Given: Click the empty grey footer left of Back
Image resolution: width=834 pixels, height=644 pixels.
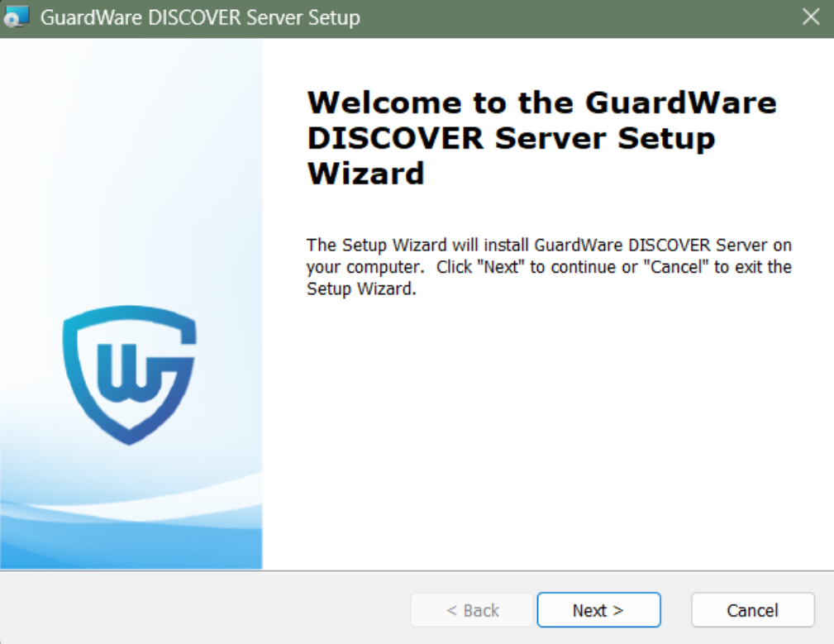Looking at the screenshot, I should (x=207, y=610).
